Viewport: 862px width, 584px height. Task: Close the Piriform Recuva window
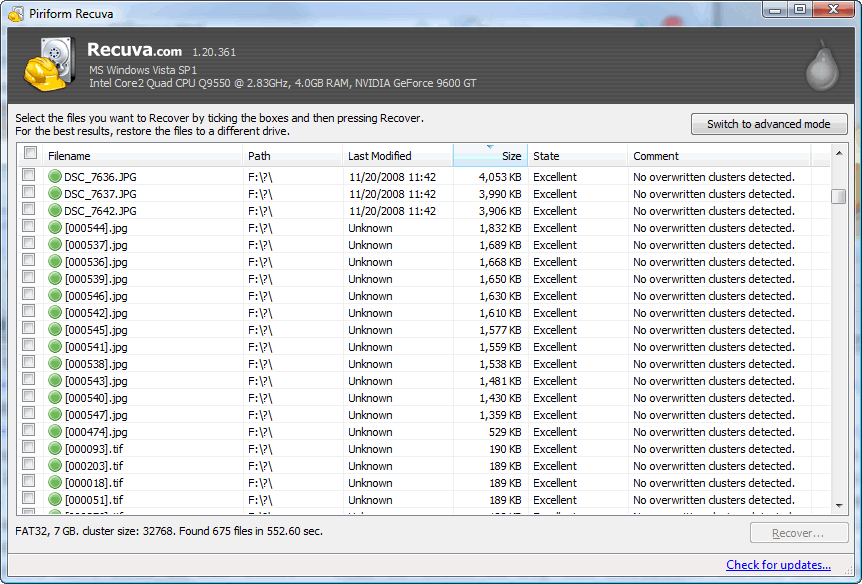(834, 10)
